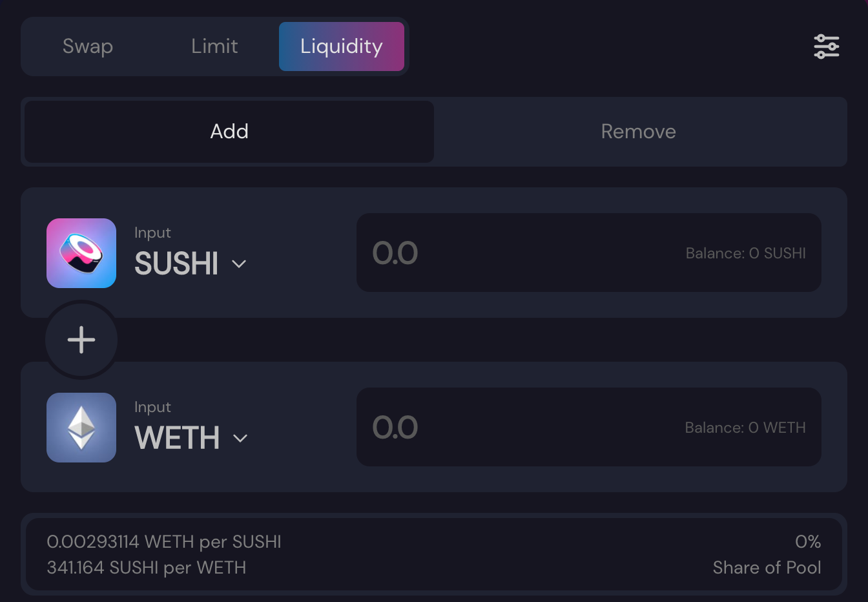
Task: Click the WETH Ethereum logo
Action: (x=81, y=428)
